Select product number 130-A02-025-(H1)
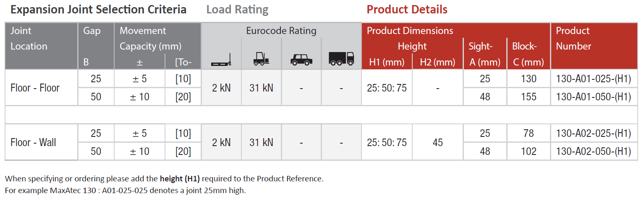The image size is (644, 199). 593,134
